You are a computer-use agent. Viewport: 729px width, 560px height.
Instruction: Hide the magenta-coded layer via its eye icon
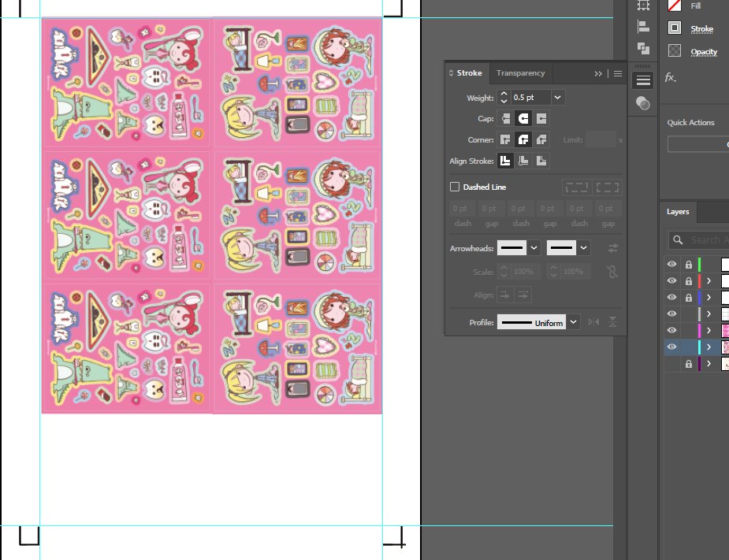pyautogui.click(x=671, y=330)
